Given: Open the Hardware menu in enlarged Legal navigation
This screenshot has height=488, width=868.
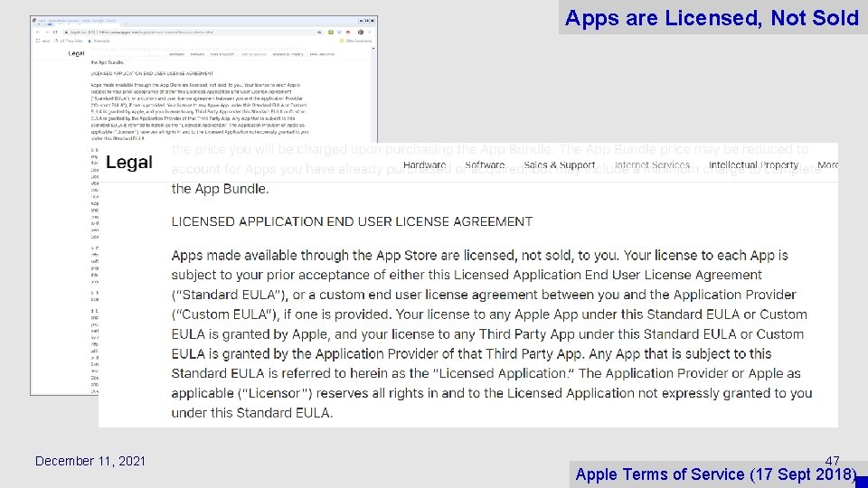Looking at the screenshot, I should click(x=425, y=164).
